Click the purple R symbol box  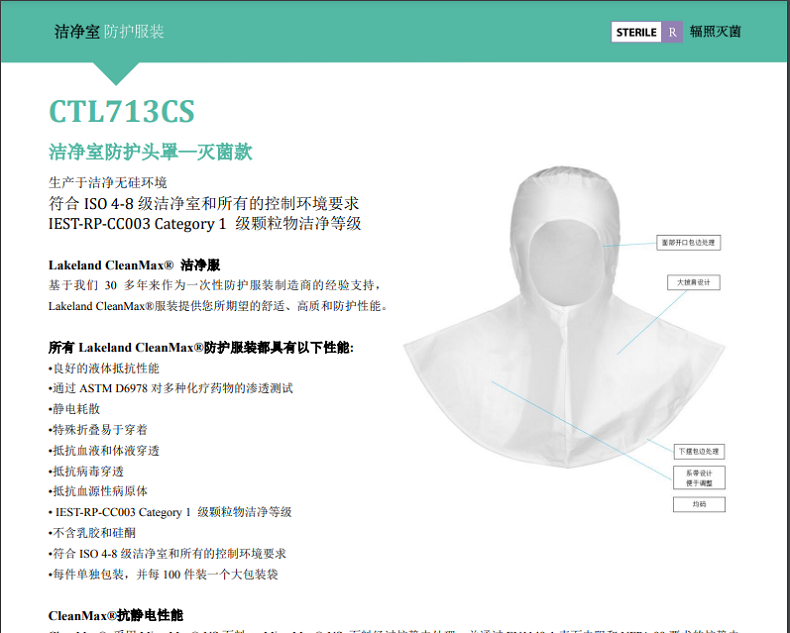[x=673, y=32]
